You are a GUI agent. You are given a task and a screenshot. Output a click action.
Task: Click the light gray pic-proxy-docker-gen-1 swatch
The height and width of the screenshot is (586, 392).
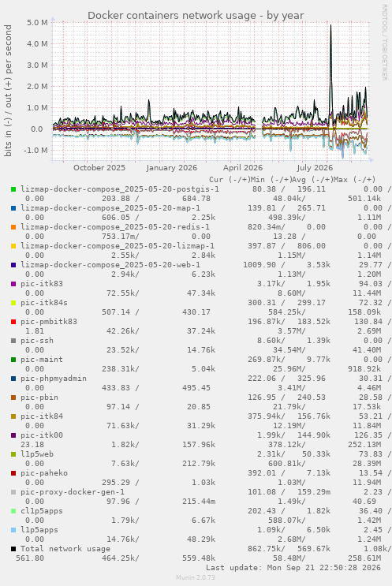(x=13, y=492)
